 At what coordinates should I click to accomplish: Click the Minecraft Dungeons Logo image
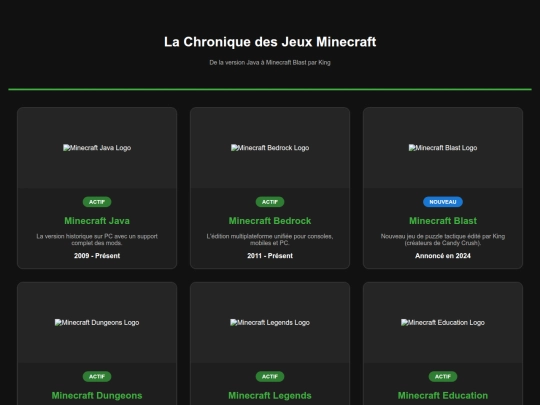pos(97,322)
